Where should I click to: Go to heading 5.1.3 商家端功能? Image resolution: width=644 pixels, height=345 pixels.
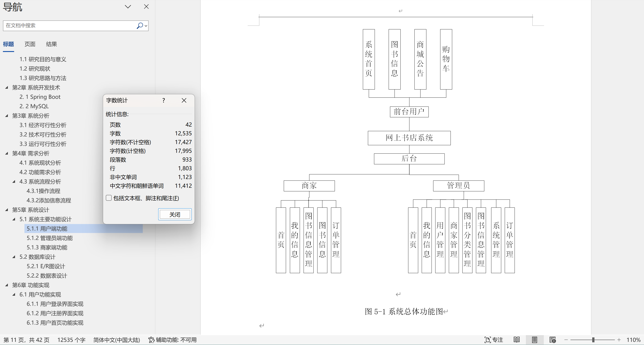[x=47, y=248]
